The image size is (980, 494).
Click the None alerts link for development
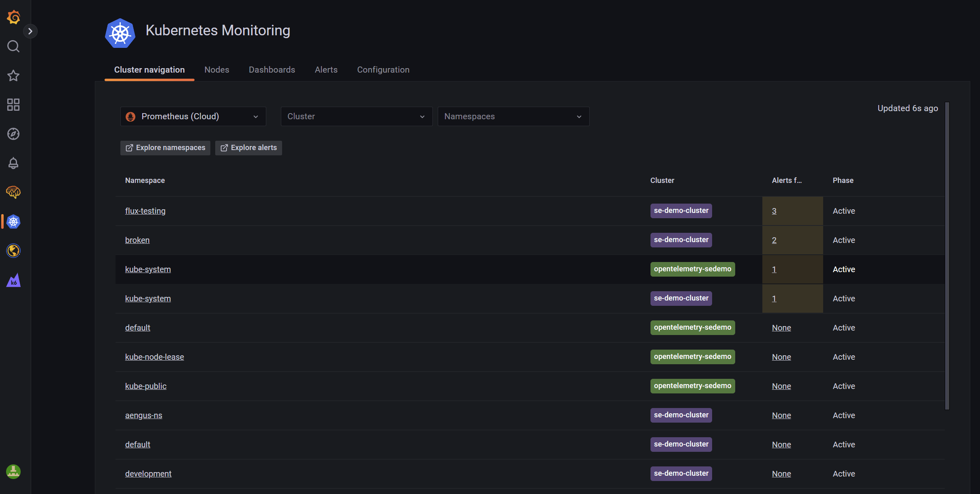coord(781,474)
